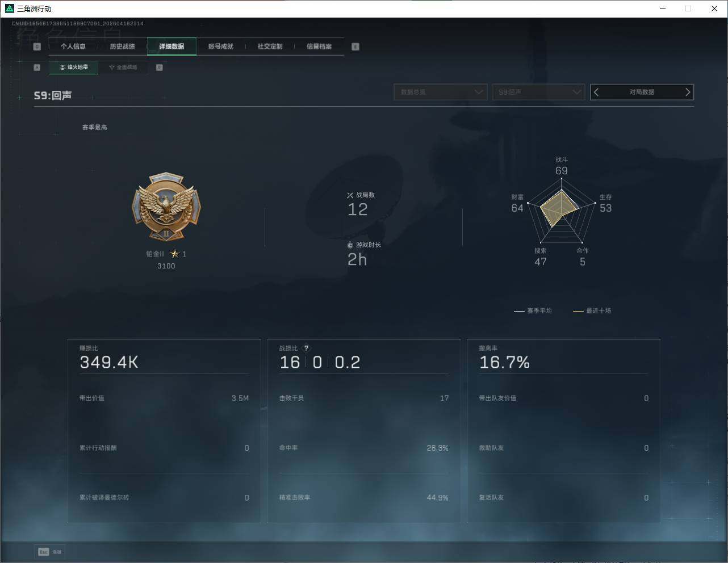Viewport: 728px width, 563px height.
Task: Click the 搜索 score 47 on radar
Action: (x=541, y=262)
